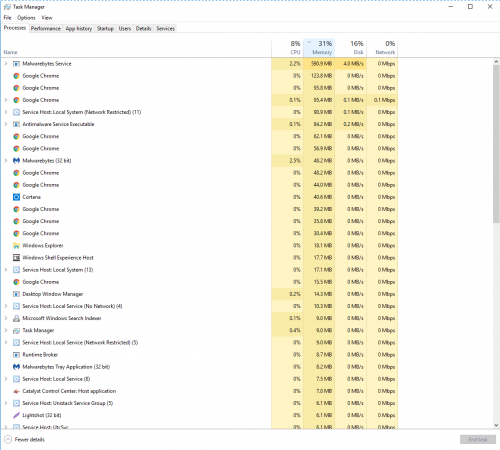Expand Microsoft Windows Search Indexer row
This screenshot has height=450, width=500.
6,318
